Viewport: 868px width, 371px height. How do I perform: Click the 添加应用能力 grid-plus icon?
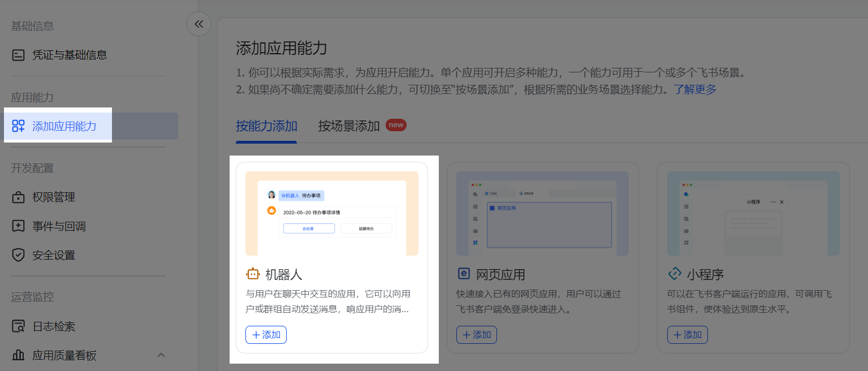[x=19, y=126]
